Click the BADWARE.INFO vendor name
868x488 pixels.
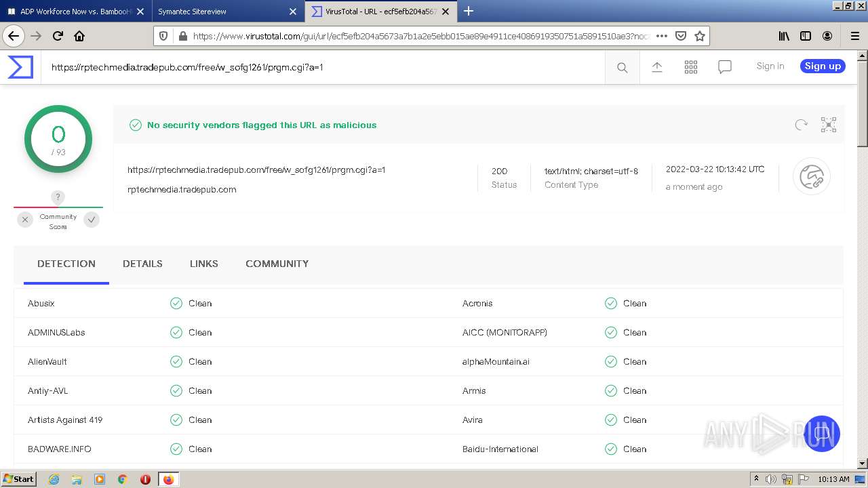pos(60,449)
